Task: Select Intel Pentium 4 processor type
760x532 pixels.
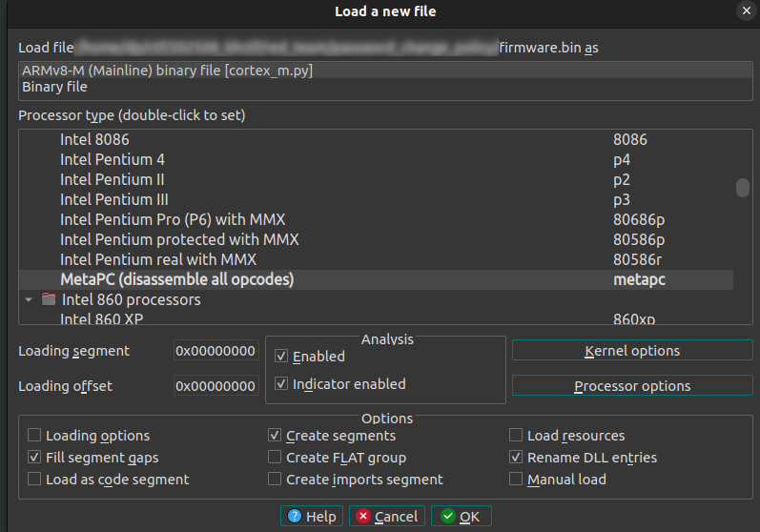Action: (x=112, y=159)
